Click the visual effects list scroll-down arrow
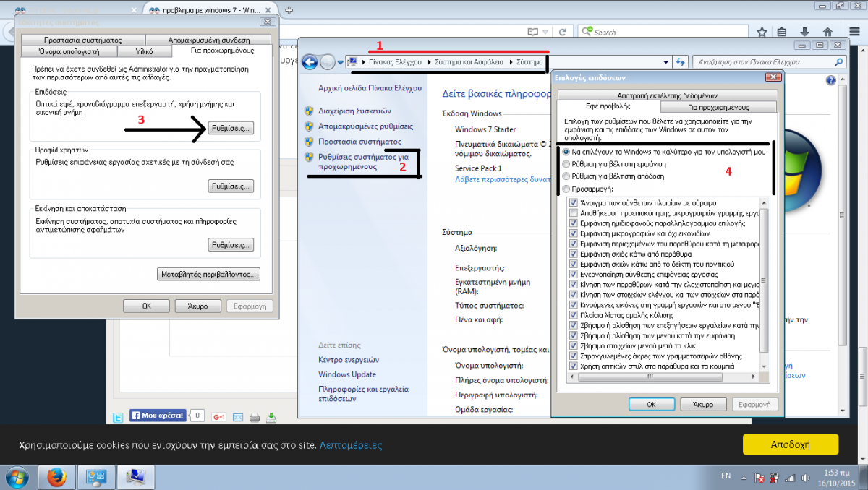The image size is (868, 490). (765, 367)
